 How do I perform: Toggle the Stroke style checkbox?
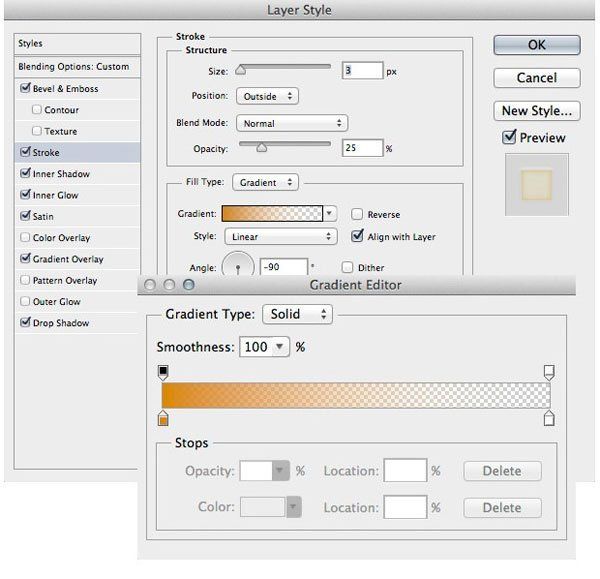tap(25, 152)
